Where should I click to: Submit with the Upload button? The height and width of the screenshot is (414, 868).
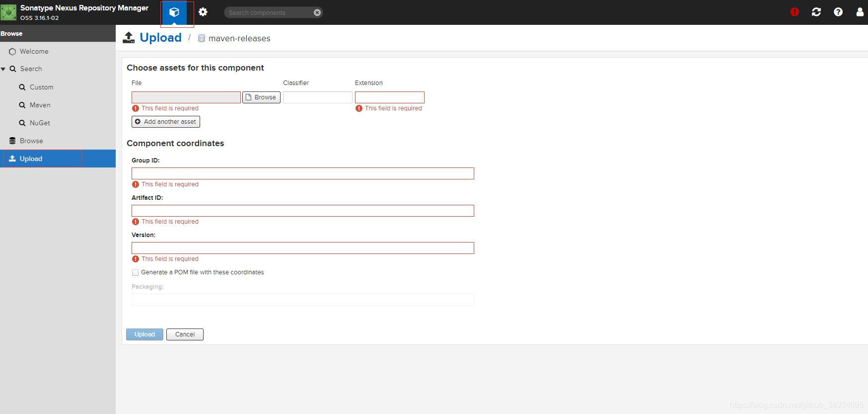pyautogui.click(x=145, y=334)
